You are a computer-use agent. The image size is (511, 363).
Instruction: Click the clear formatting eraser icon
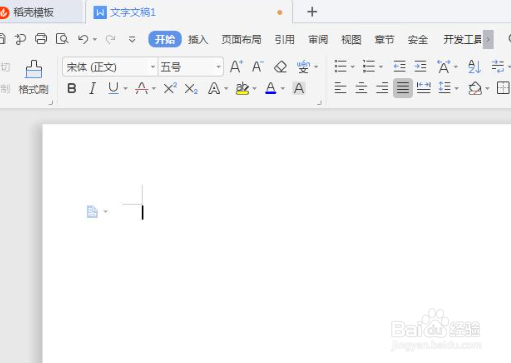pyautogui.click(x=280, y=67)
